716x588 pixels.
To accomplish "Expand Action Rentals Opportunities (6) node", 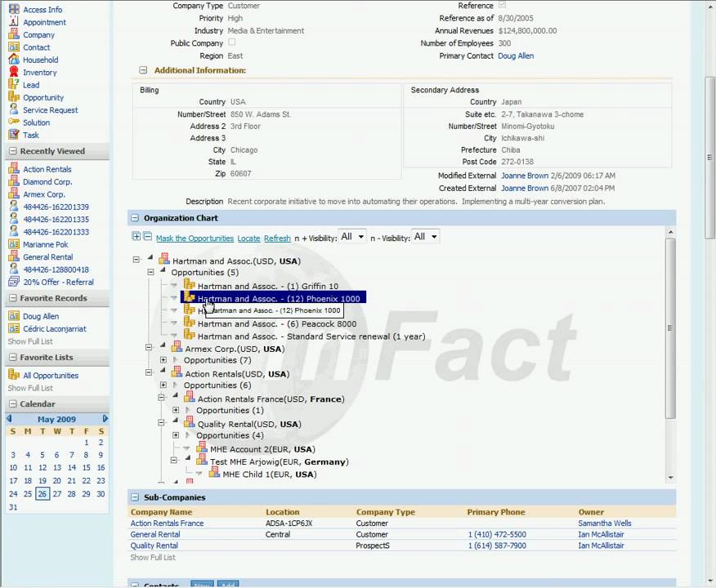I will [163, 385].
